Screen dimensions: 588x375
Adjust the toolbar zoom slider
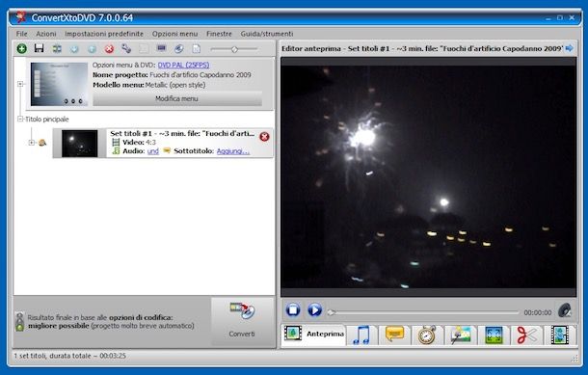pos(234,49)
